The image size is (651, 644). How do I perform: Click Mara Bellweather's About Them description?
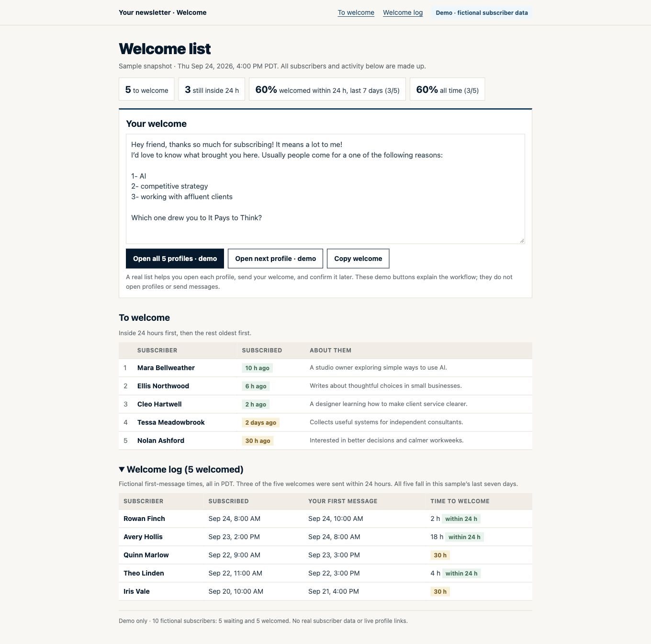click(378, 368)
